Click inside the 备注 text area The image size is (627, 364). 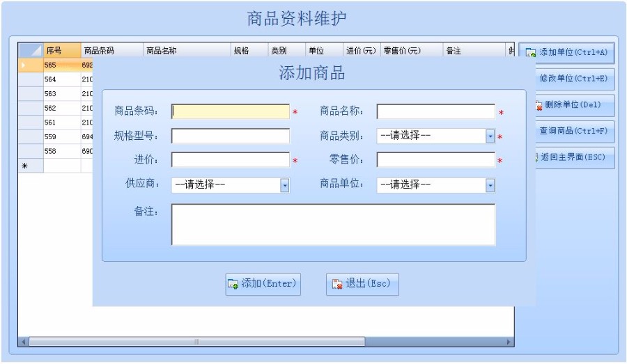click(x=334, y=225)
